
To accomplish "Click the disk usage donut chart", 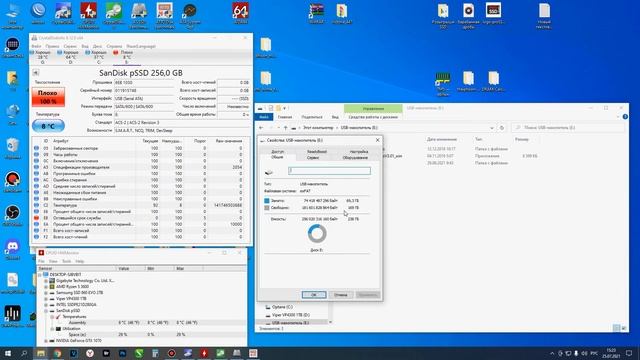I will [x=317, y=234].
